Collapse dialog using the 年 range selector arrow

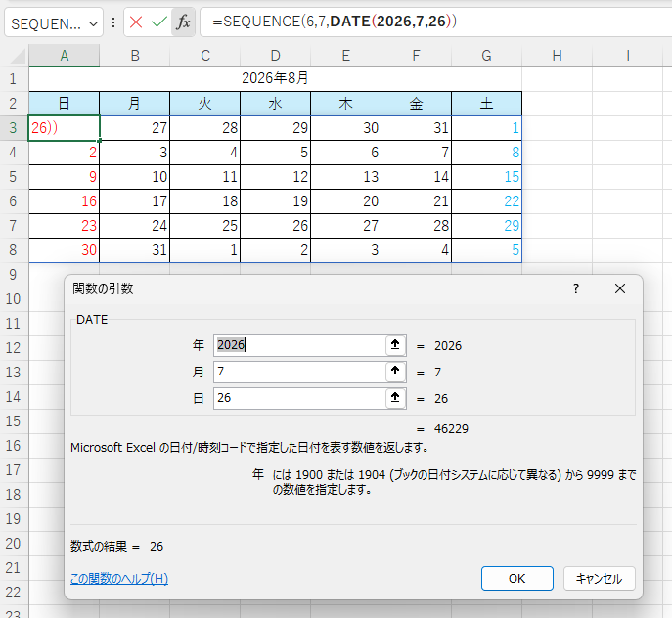[x=395, y=345]
